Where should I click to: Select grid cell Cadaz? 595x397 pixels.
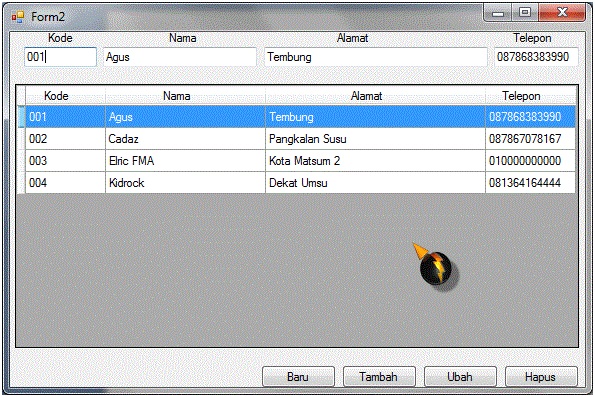pos(185,139)
